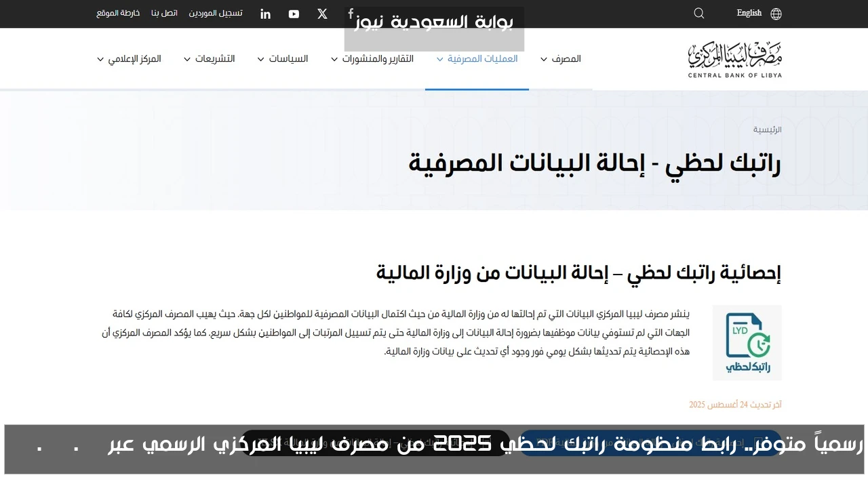Viewport: 868px width, 488px height.
Task: Expand chevron beside السياسات
Action: [x=260, y=60]
